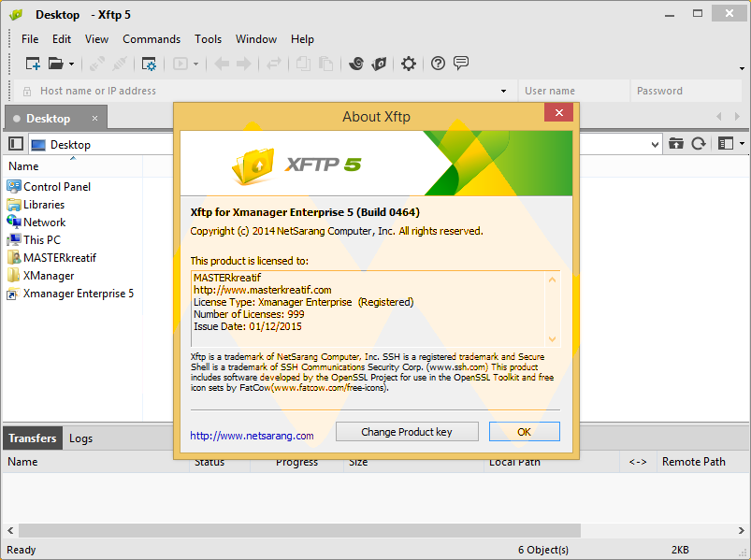Click the synchronize arrows icon
Image resolution: width=751 pixels, height=560 pixels.
click(x=273, y=64)
